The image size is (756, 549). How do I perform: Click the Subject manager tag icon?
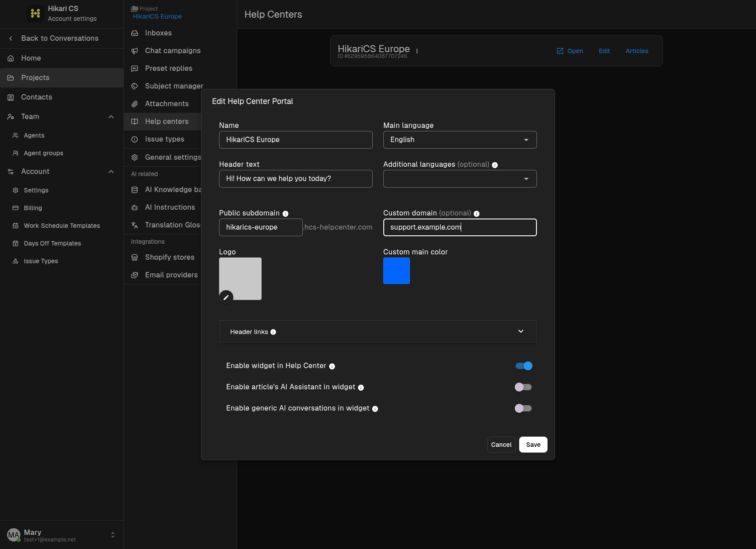(135, 86)
